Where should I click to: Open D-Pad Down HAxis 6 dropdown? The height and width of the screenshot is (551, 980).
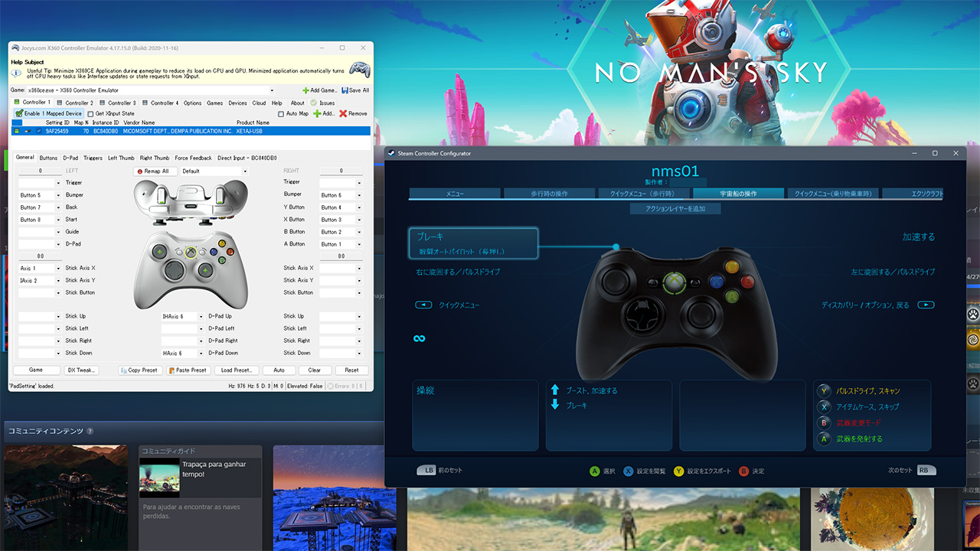pos(201,353)
